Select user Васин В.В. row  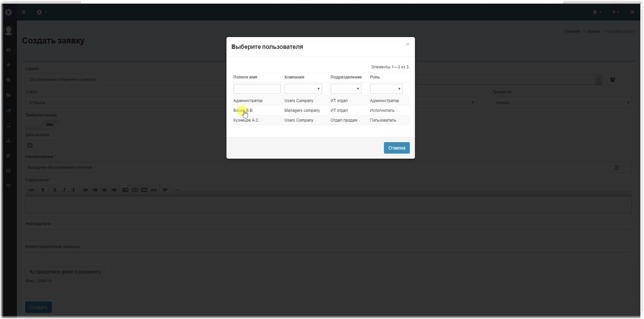pos(320,110)
